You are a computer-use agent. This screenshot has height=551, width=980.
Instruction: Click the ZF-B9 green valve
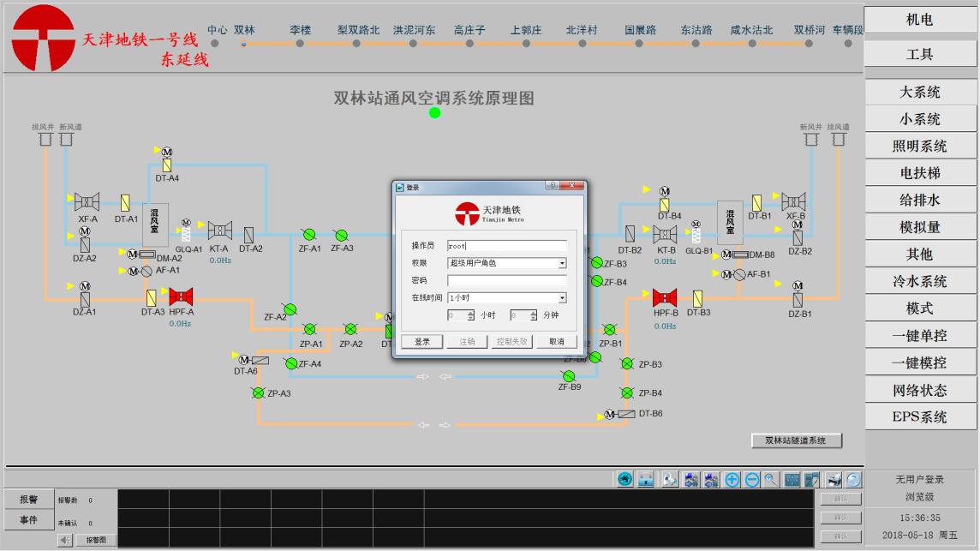(x=569, y=376)
